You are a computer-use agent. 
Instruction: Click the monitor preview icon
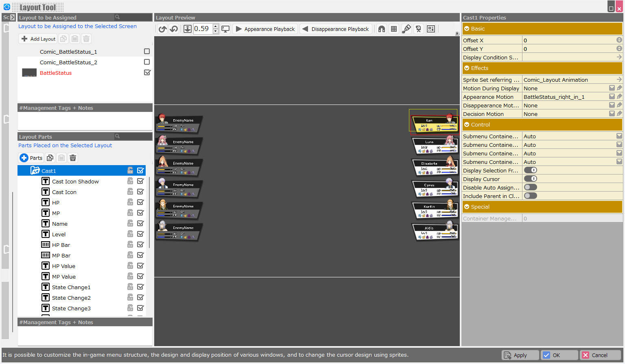pyautogui.click(x=225, y=28)
